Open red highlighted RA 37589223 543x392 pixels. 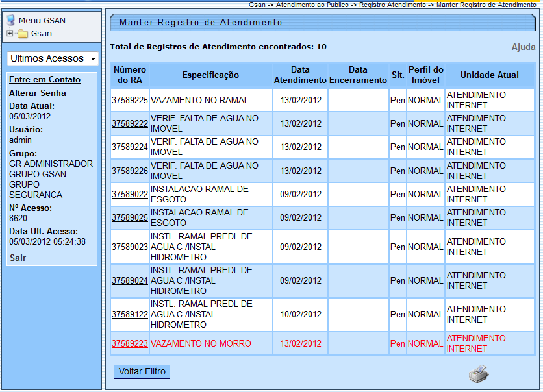click(x=130, y=343)
